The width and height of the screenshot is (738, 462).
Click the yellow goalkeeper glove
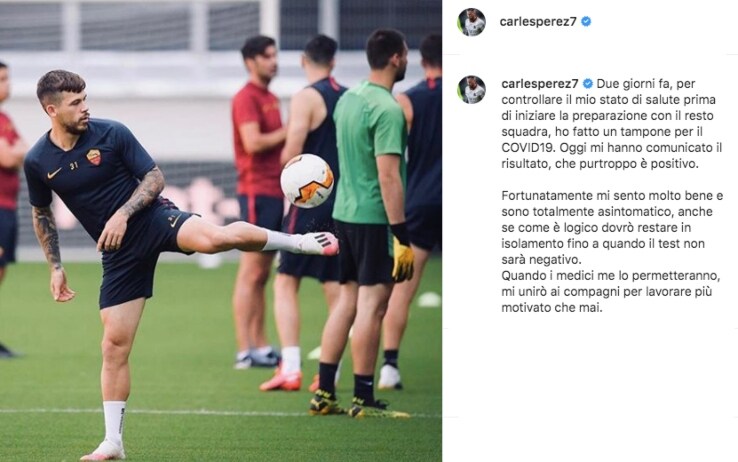[x=402, y=258]
